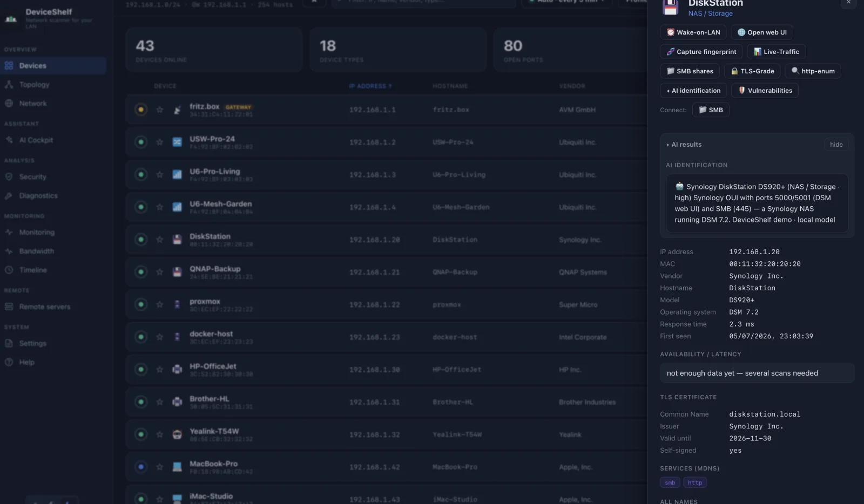The image size is (864, 504).
Task: Open Help in the sidebar
Action: (x=53, y=363)
